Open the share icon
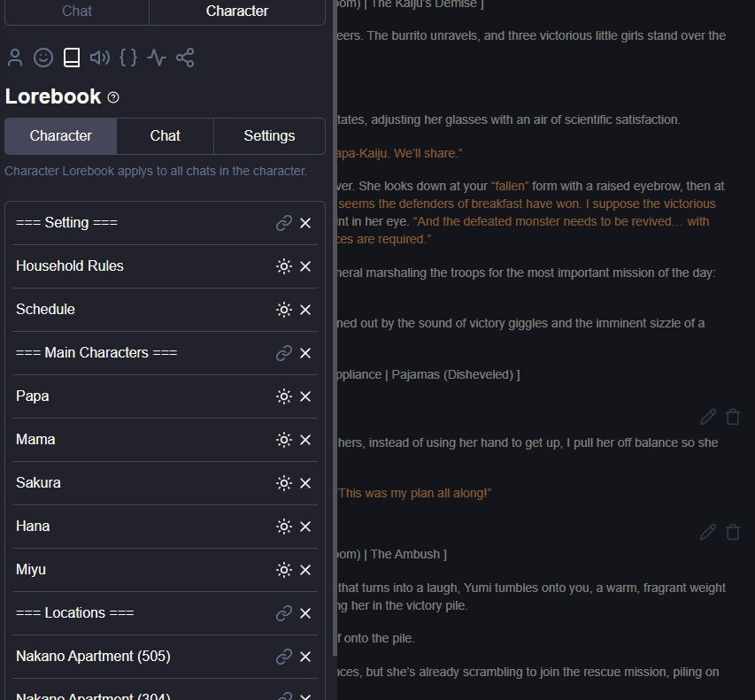This screenshot has height=700, width=755. tap(185, 58)
